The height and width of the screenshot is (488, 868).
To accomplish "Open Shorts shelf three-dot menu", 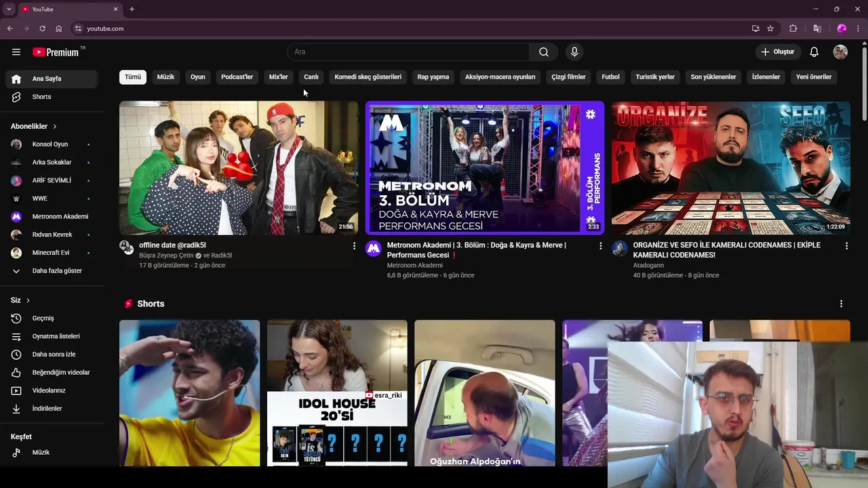I will (x=841, y=304).
